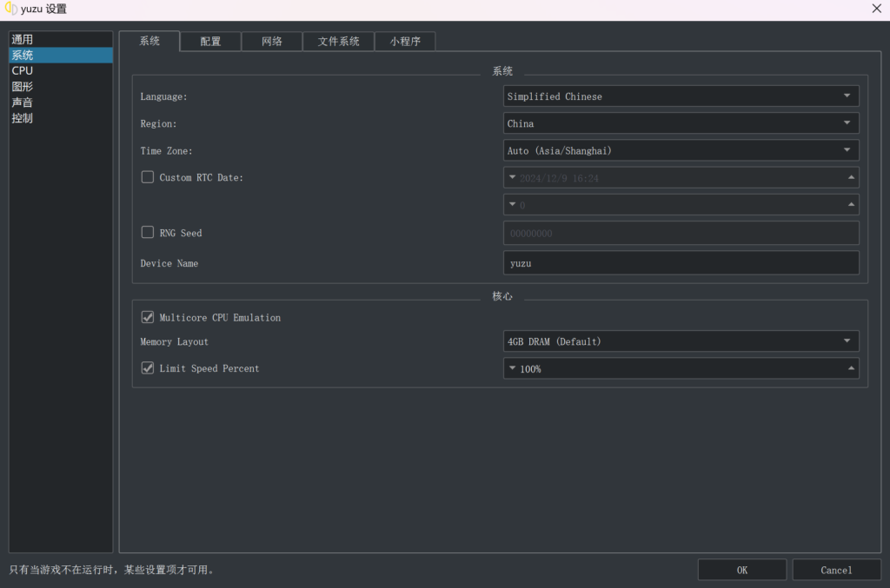Enable the Custom RTC Date checkbox
This screenshot has width=890, height=588.
click(x=148, y=177)
